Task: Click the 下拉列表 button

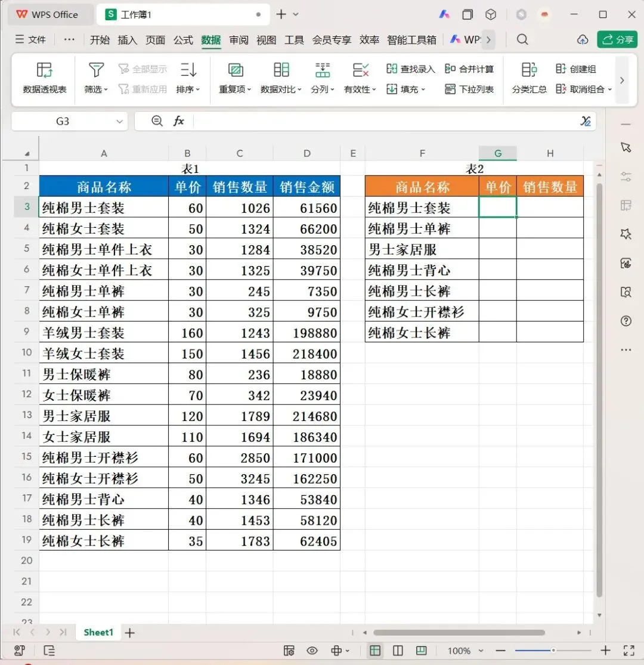Action: pos(469,89)
